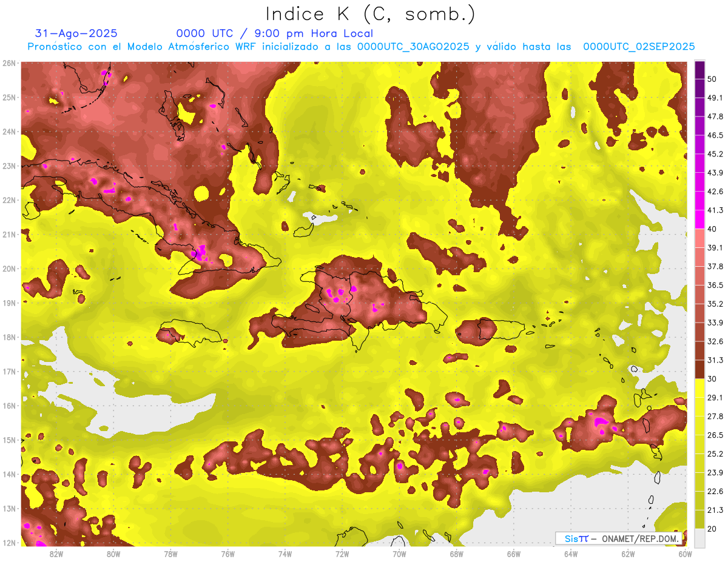
Task: Click the longitude label '66W'
Action: 513,554
